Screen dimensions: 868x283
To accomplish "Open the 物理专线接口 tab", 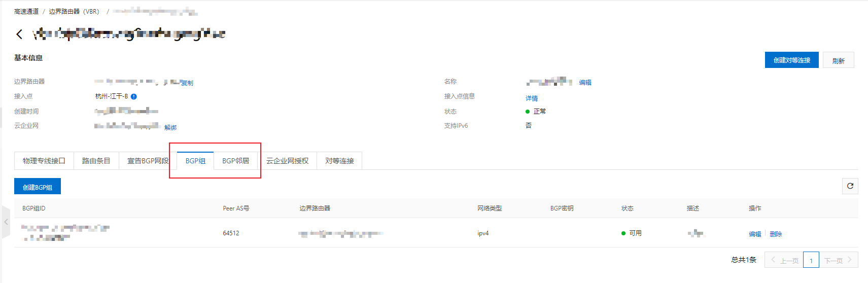I will pos(44,161).
